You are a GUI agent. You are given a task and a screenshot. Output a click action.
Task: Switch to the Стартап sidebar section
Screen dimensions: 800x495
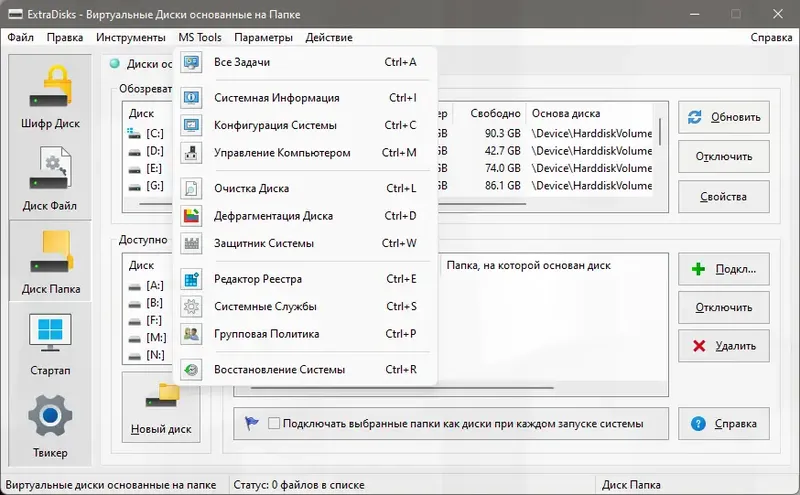tap(50, 343)
